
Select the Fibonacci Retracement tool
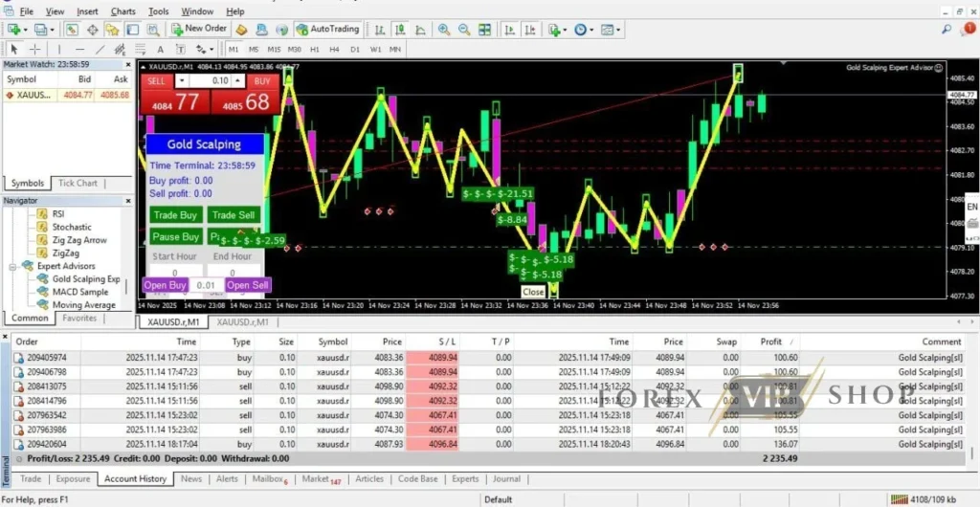(141, 50)
